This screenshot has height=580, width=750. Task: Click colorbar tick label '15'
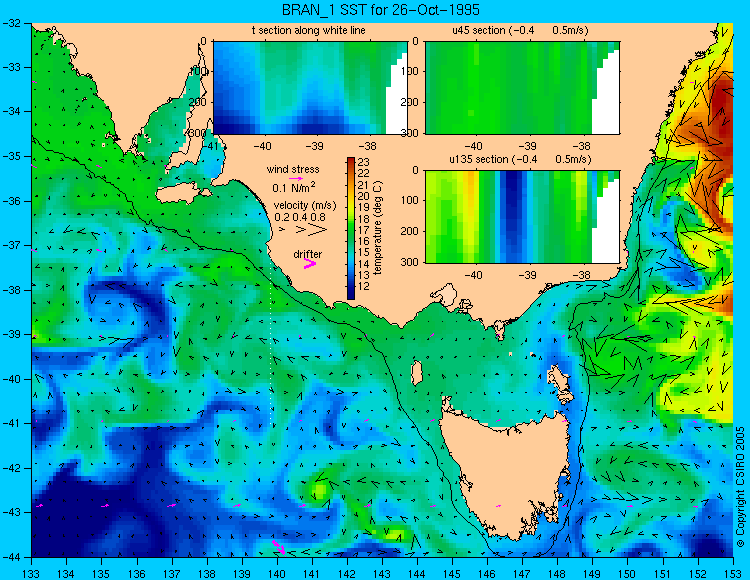[364, 252]
